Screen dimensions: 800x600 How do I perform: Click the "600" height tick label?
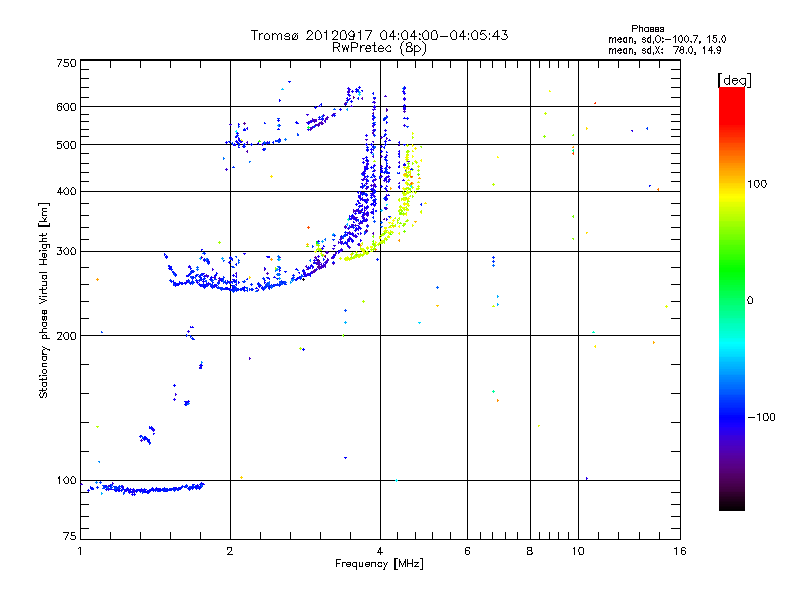click(66, 107)
